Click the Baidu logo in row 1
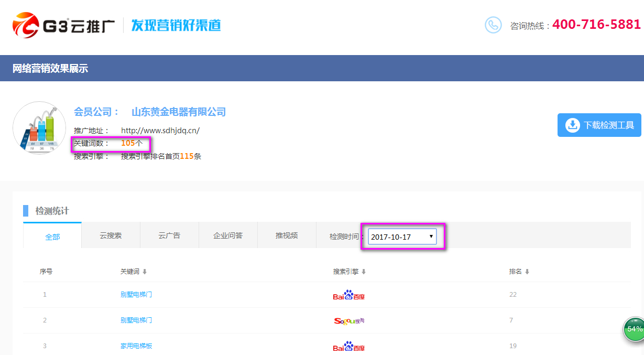644x355 pixels. coord(348,296)
